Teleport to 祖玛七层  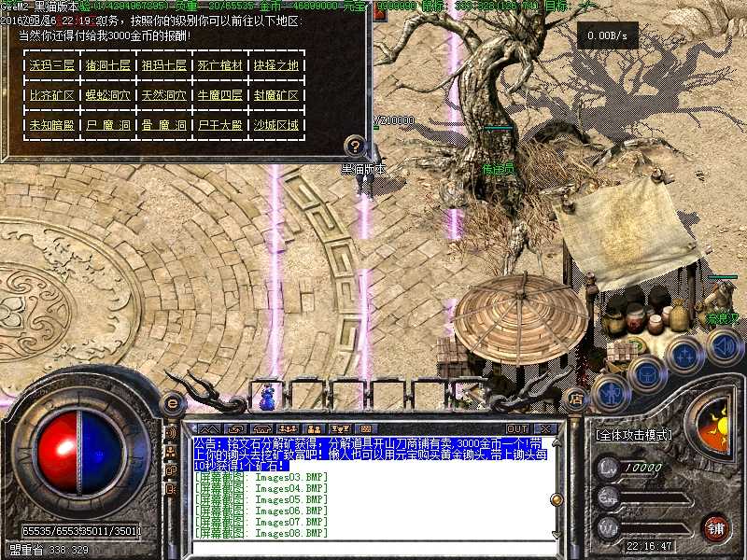pyautogui.click(x=164, y=64)
